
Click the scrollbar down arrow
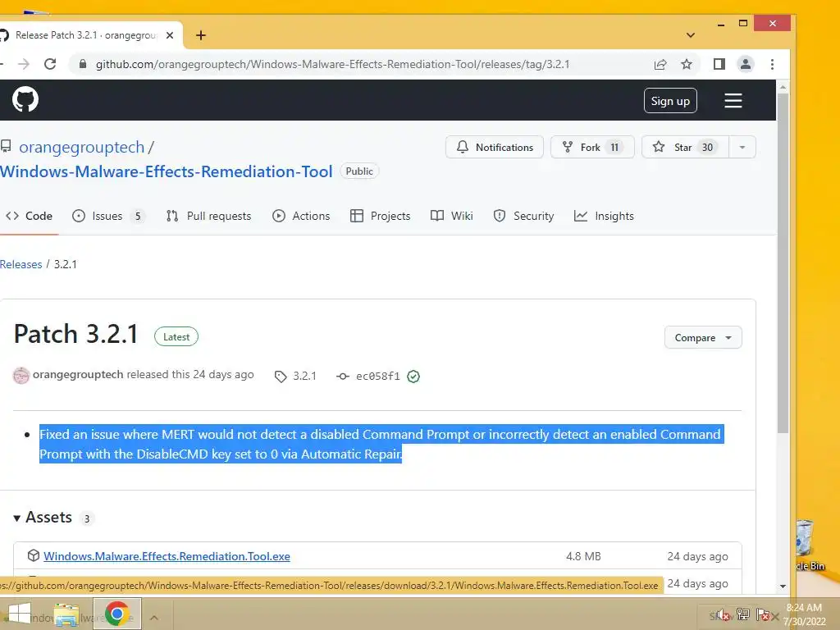point(783,586)
